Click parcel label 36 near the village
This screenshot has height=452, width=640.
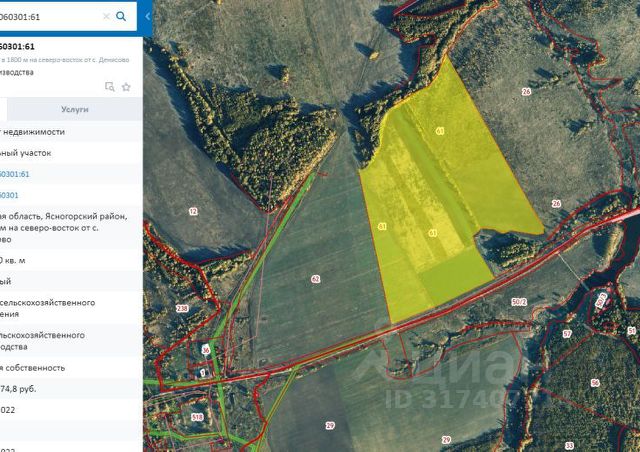(x=206, y=350)
